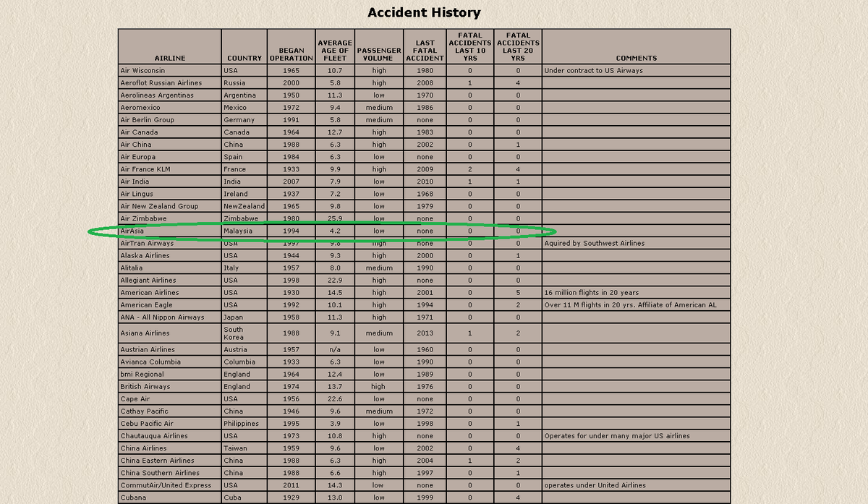Click the Accident History page title
This screenshot has height=504, width=868.
point(424,12)
